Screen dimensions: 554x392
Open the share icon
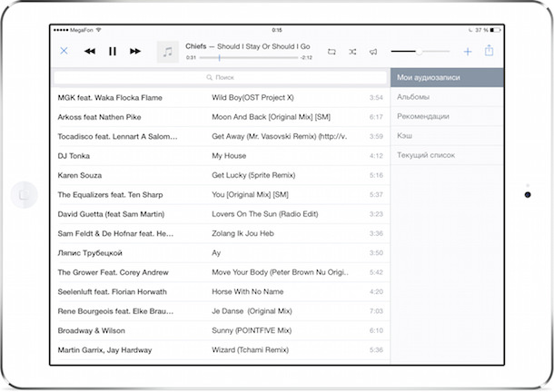click(489, 51)
